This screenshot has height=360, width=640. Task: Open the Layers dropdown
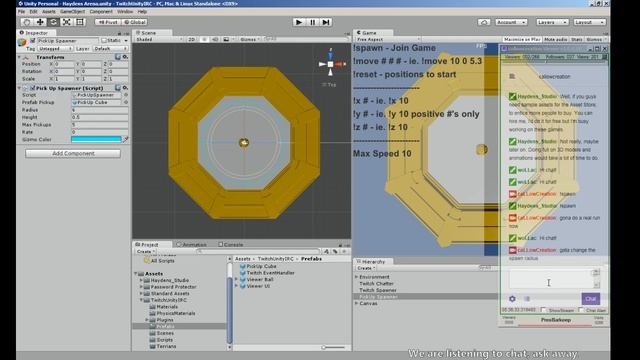552,22
